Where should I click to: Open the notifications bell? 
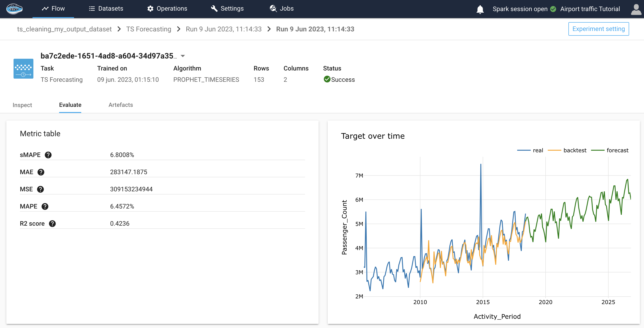[x=480, y=9]
